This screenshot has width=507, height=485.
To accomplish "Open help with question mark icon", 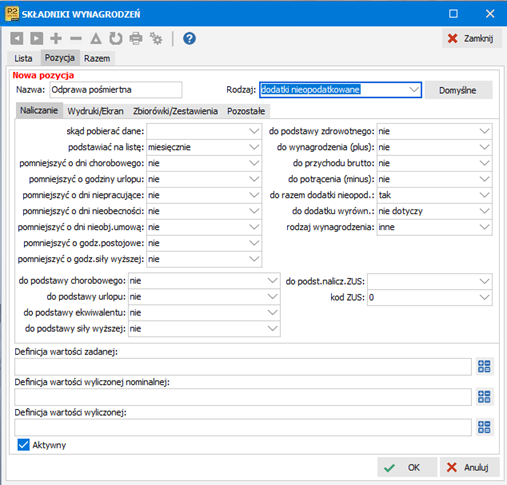I will (189, 38).
